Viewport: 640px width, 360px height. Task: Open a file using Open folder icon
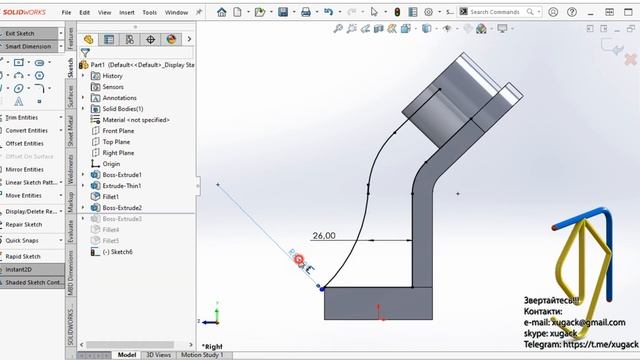[x=260, y=12]
